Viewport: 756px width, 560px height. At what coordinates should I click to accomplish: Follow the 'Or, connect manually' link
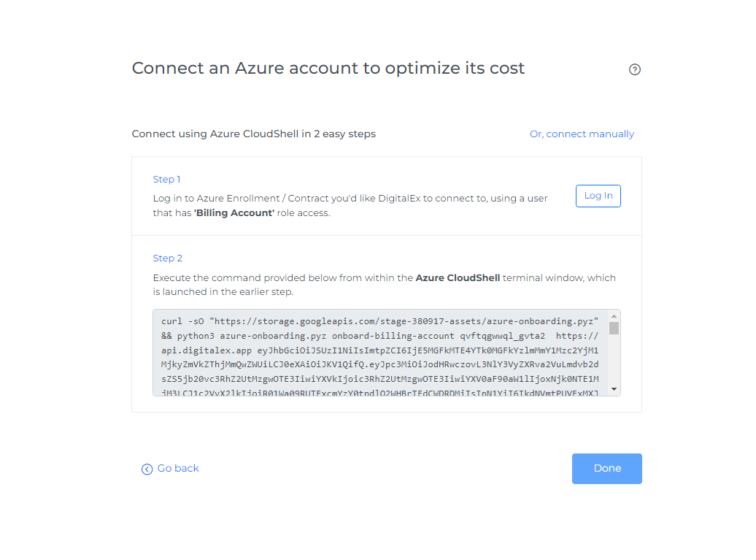pyautogui.click(x=582, y=134)
